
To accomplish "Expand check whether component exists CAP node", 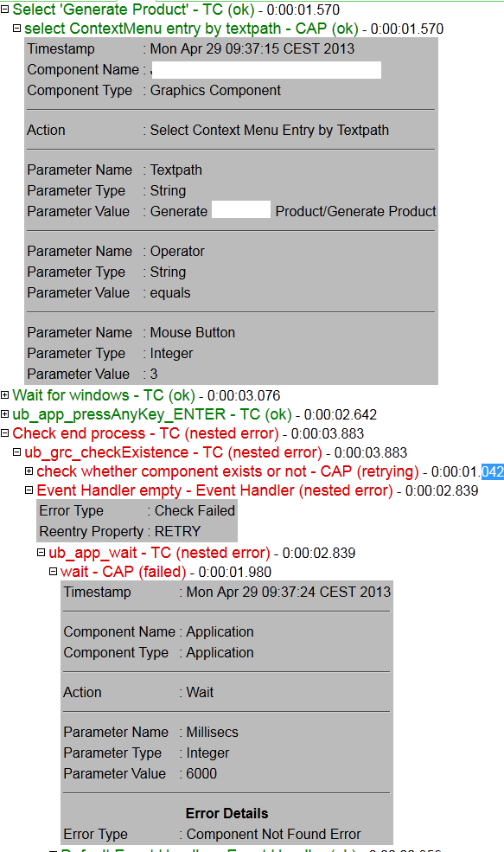I will [x=29, y=471].
